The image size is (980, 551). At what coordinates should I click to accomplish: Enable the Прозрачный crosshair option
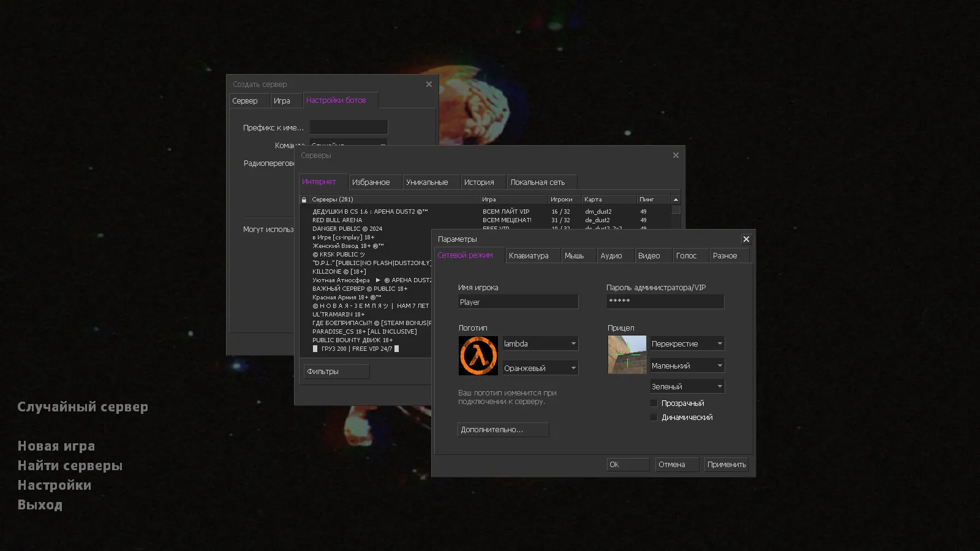coord(654,403)
